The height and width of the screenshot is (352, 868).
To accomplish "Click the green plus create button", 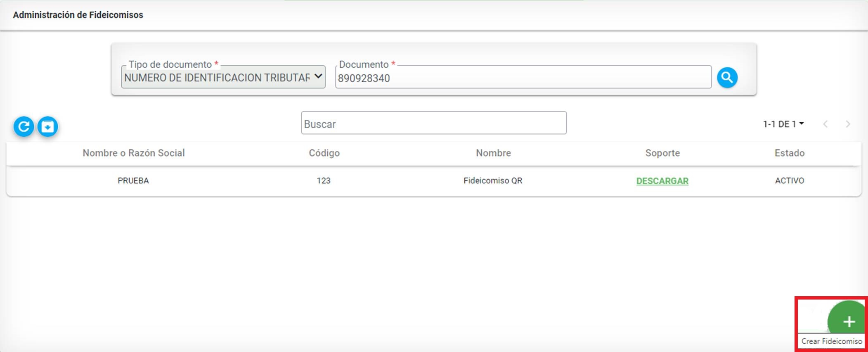I will tap(847, 321).
